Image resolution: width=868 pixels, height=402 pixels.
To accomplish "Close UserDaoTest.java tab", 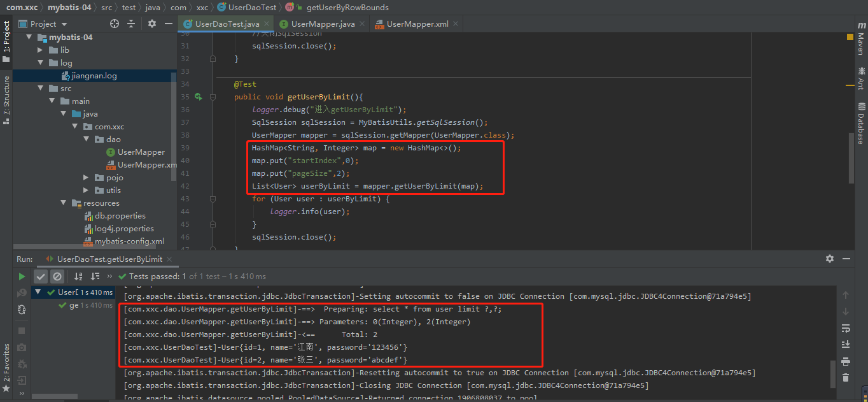I will (268, 24).
